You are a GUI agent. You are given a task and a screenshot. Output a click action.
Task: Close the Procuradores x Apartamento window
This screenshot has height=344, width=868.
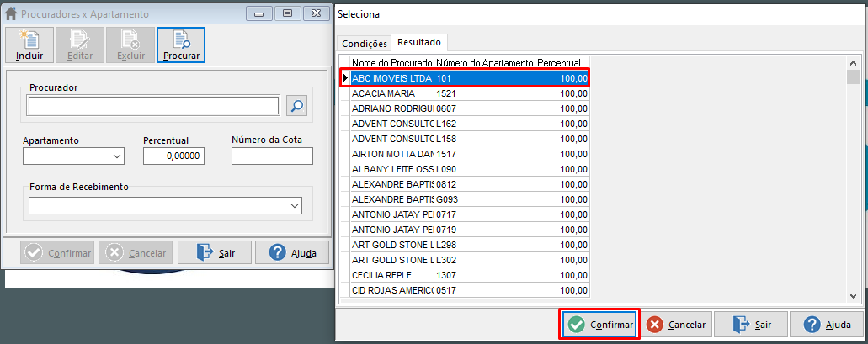point(317,13)
